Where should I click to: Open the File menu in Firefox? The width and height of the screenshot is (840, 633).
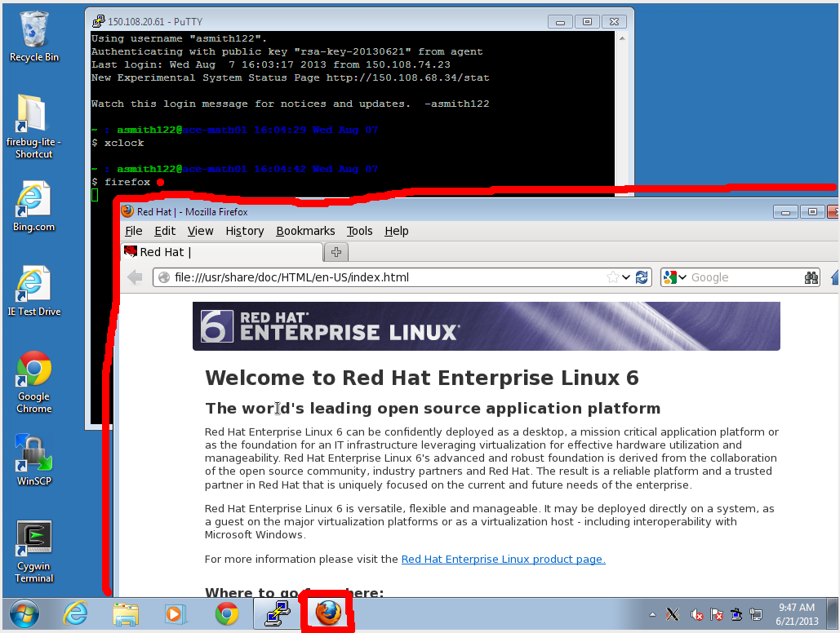133,231
